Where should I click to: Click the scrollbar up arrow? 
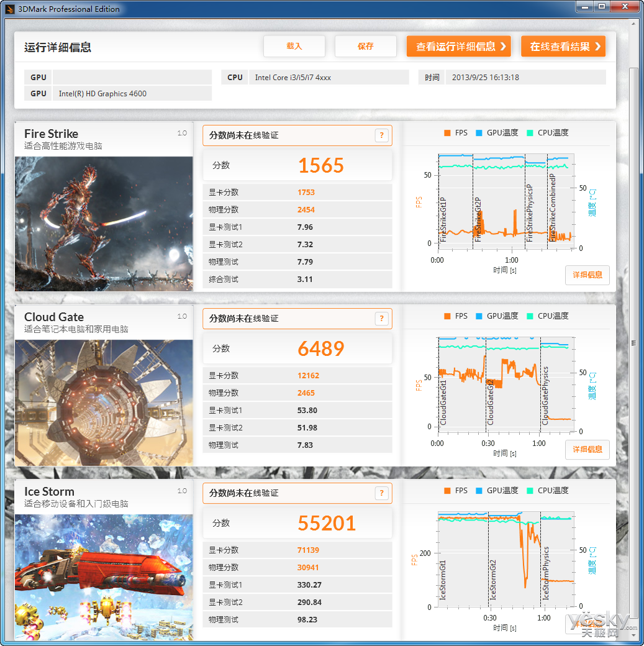click(633, 24)
